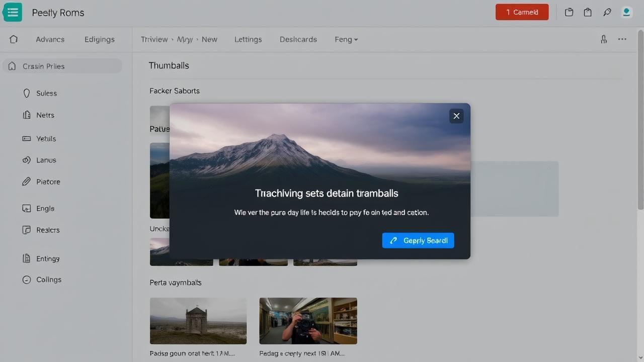Open Reslers in the sidebar
This screenshot has width=644, height=362.
48,230
